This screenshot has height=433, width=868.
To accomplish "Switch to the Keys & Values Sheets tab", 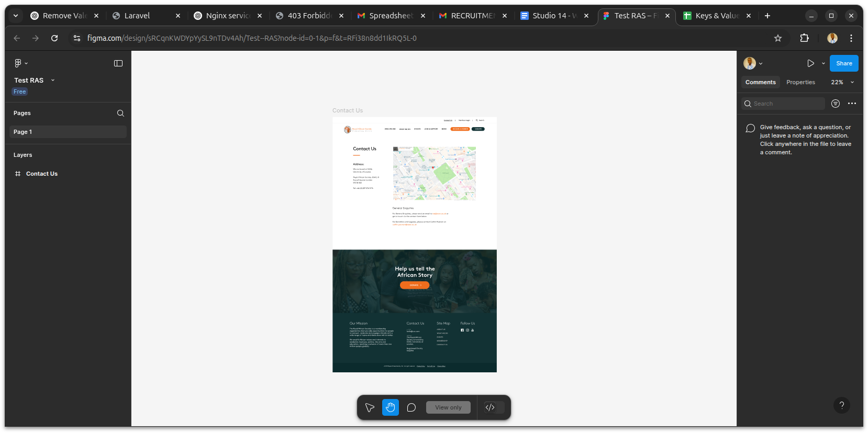I will tap(717, 16).
